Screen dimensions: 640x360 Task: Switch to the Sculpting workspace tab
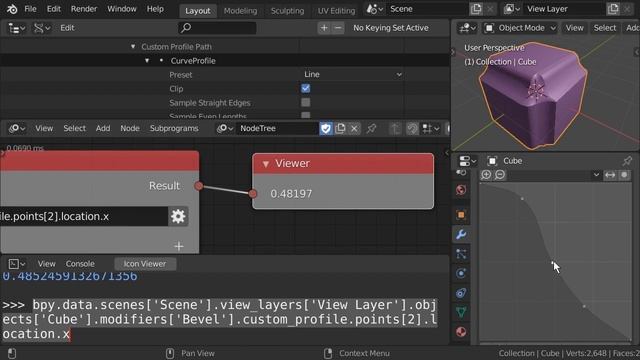click(287, 11)
